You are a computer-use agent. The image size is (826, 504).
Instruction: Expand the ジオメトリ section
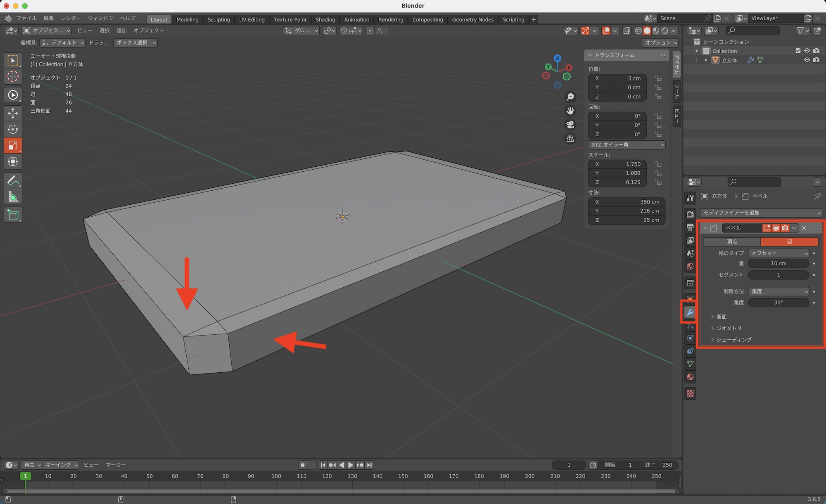coord(729,328)
